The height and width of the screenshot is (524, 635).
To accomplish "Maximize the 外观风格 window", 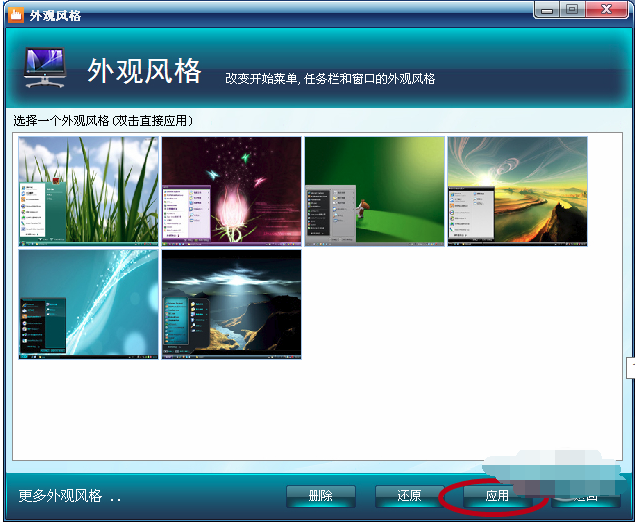I will (572, 10).
